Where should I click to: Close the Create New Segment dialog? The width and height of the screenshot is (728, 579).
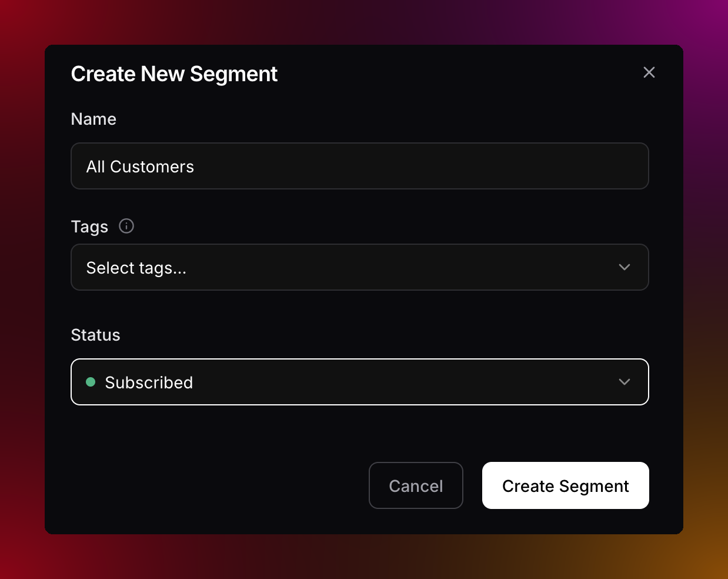pyautogui.click(x=649, y=72)
